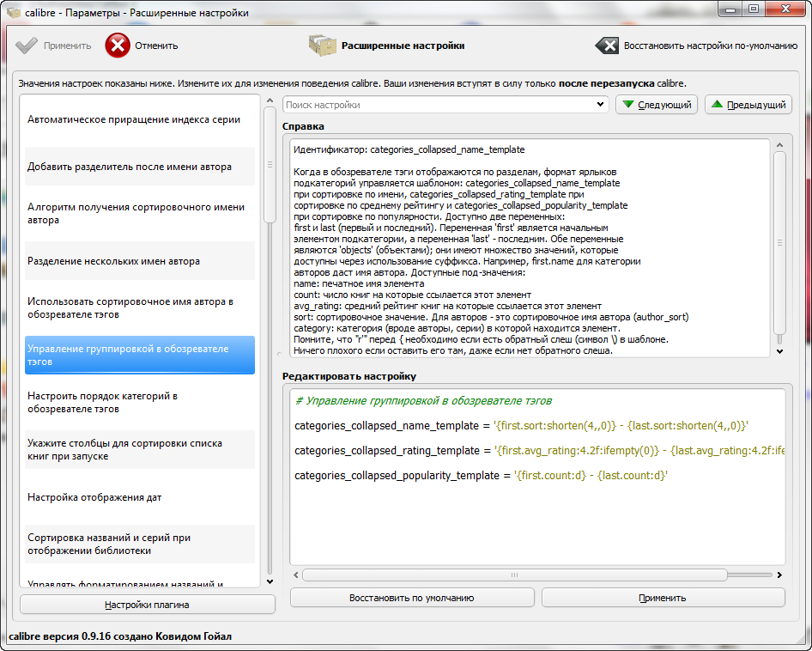The width and height of the screenshot is (812, 651).
Task: Open 'Настройки плагина' button
Action: tap(148, 605)
